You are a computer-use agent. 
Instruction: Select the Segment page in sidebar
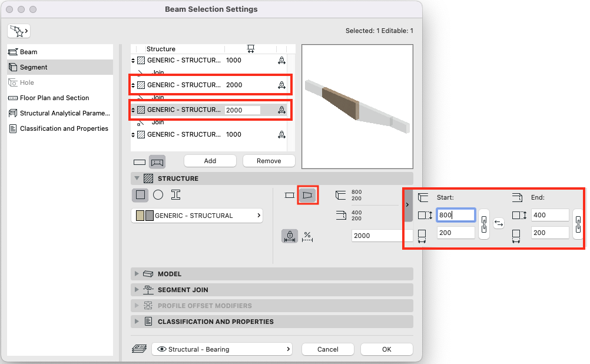pyautogui.click(x=60, y=67)
